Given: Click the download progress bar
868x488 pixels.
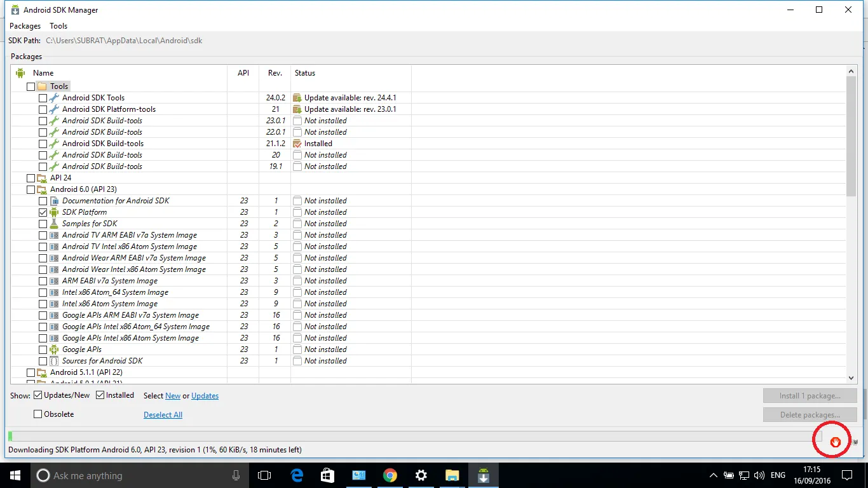Looking at the screenshot, I should pyautogui.click(x=414, y=437).
